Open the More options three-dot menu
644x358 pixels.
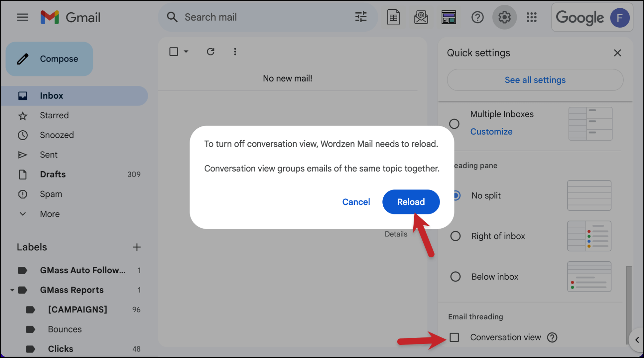click(x=235, y=52)
